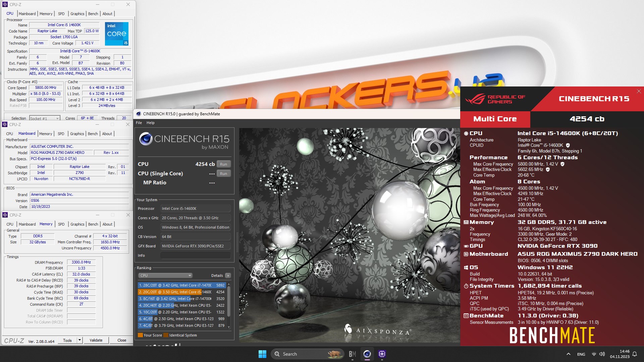Click the Cinebench title bar app icon

[x=139, y=114]
